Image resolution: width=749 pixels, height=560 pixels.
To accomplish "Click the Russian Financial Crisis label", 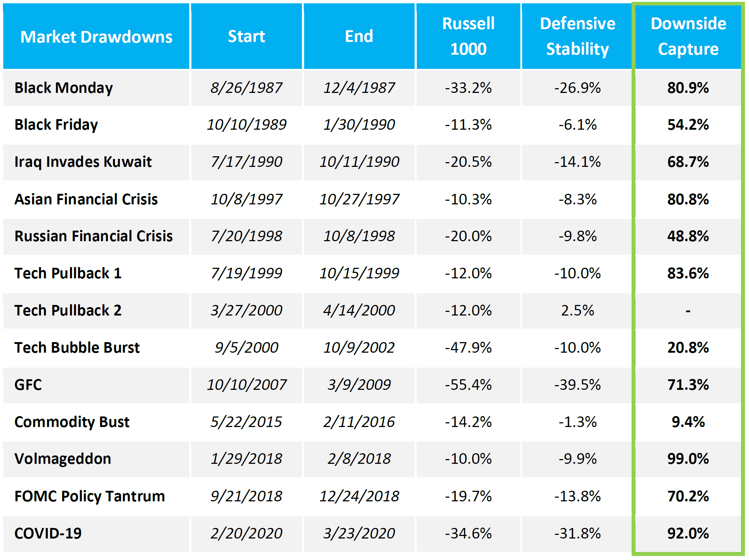I will tap(93, 236).
